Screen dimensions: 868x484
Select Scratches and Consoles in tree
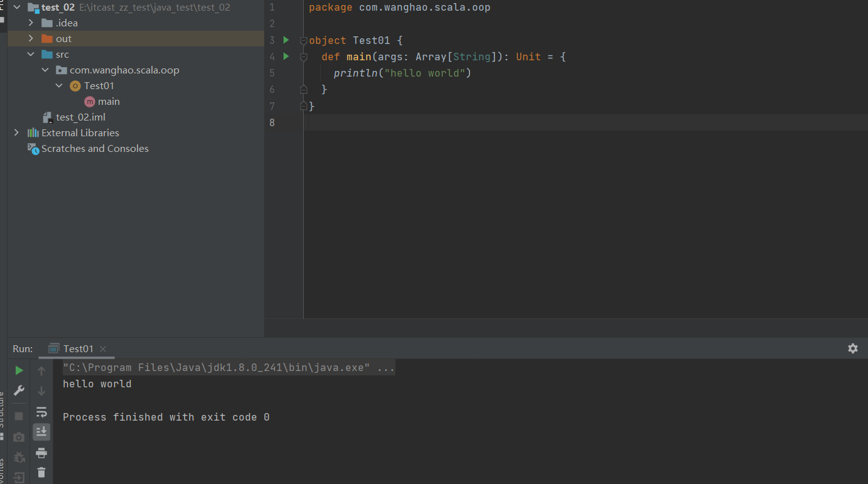(95, 149)
